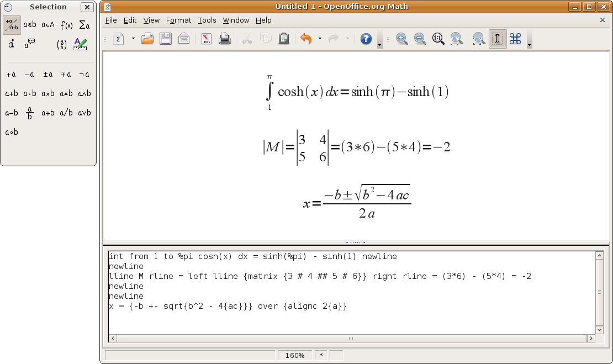Open the Undo history dropdown arrow
The image size is (613, 364).
tap(320, 39)
